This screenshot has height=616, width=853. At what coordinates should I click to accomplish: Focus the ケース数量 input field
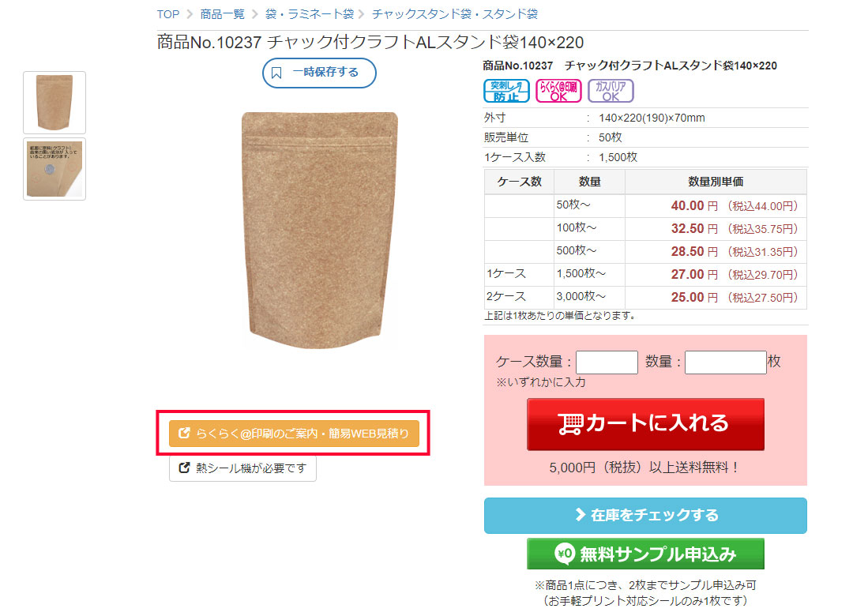coord(607,362)
